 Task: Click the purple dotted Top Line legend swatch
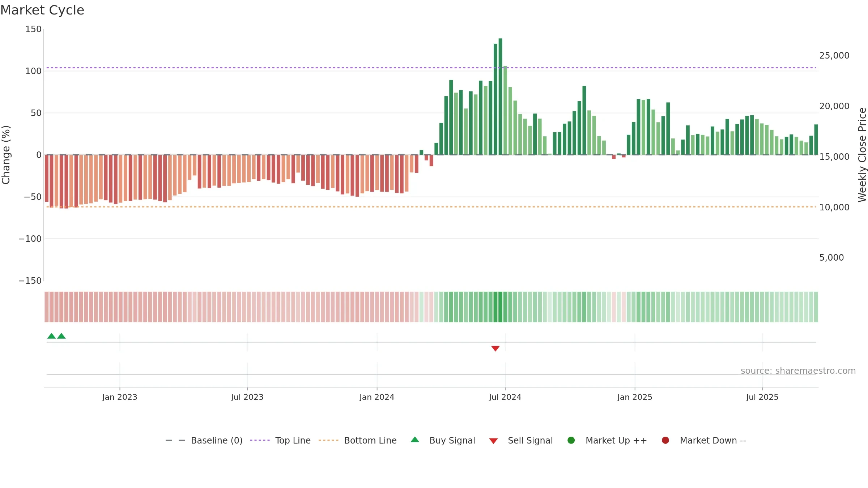260,440
